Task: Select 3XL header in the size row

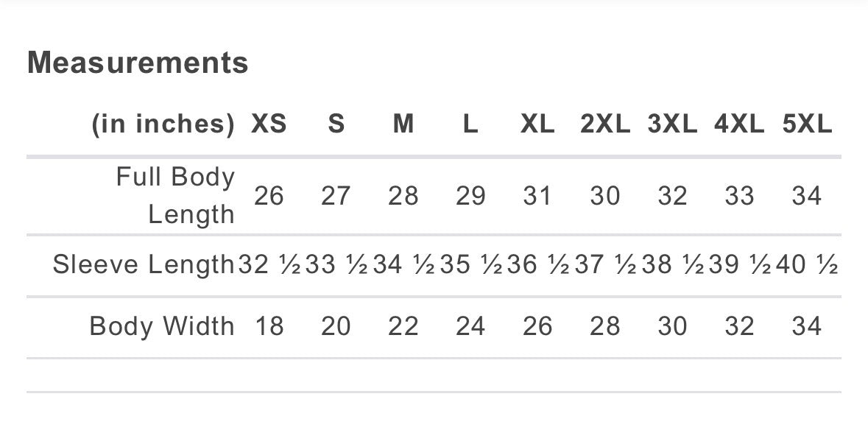Action: [672, 124]
